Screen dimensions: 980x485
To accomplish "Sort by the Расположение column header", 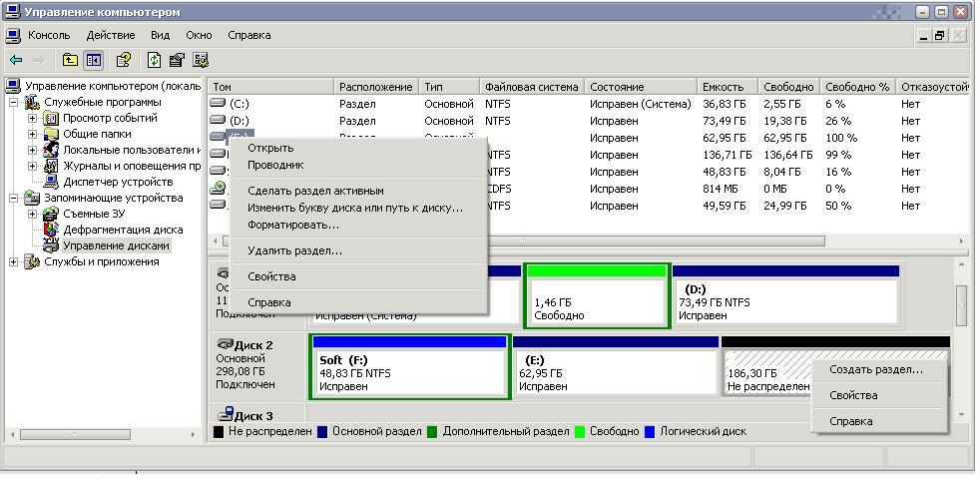I will (377, 87).
